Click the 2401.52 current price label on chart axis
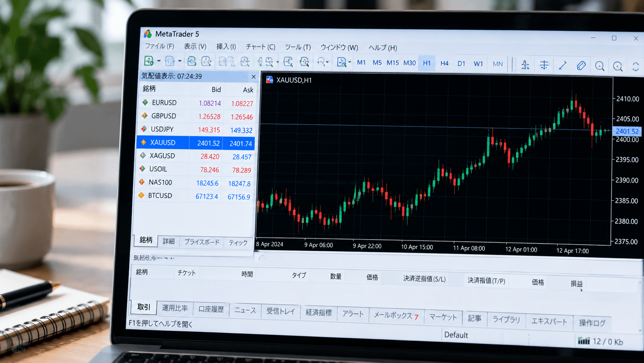Viewport: 644px width, 363px height. tap(627, 131)
